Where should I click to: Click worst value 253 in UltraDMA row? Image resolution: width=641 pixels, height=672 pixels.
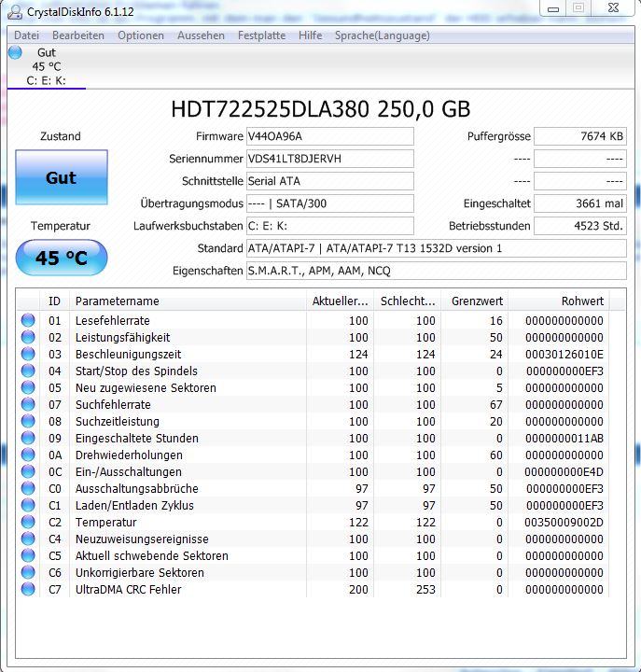pyautogui.click(x=425, y=589)
